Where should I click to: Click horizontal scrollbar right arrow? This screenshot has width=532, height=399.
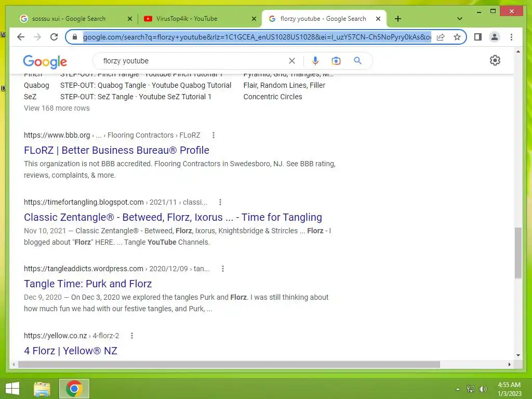(509, 364)
